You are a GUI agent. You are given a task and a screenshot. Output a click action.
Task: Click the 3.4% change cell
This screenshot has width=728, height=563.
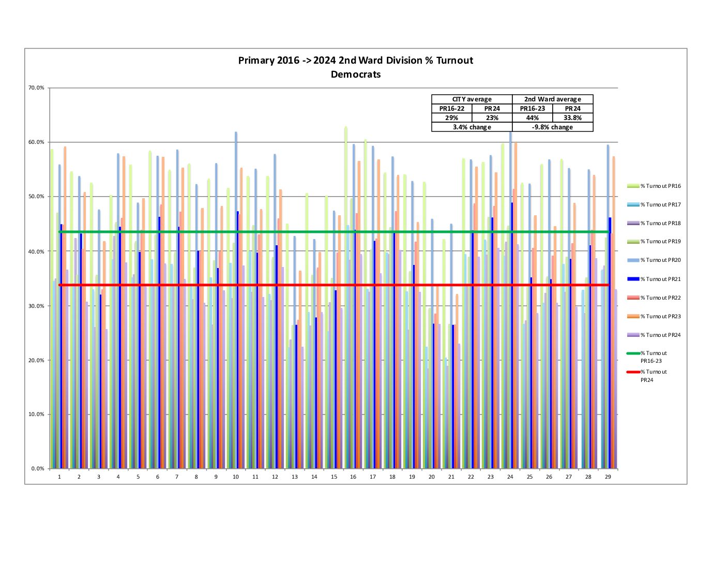(x=472, y=127)
